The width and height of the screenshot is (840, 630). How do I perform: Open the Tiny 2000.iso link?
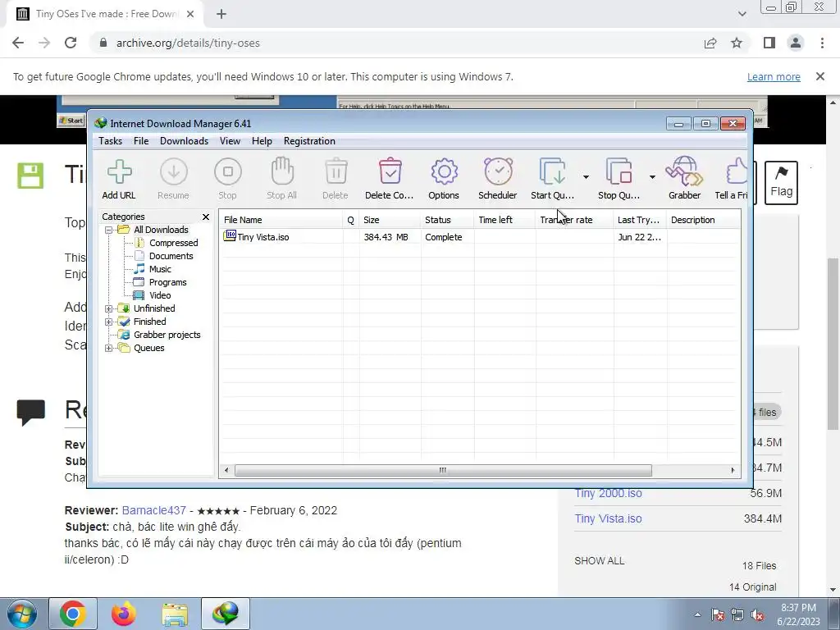coord(608,493)
